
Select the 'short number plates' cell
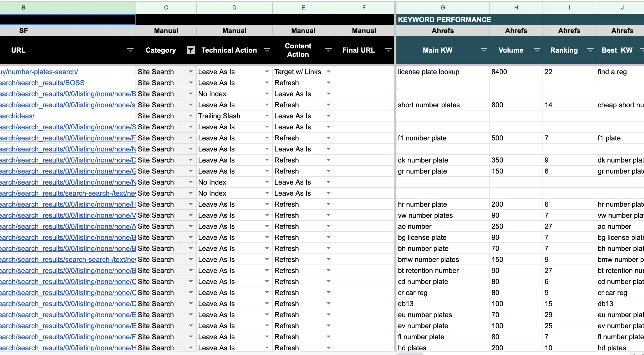[x=443, y=105]
